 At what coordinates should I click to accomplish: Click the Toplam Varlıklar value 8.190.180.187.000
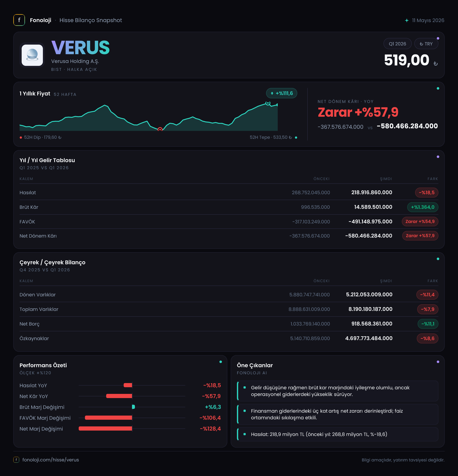(370, 309)
